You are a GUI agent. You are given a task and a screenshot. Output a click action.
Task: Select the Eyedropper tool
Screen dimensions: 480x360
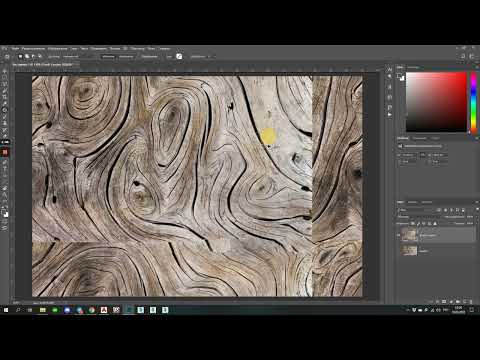pos(5,103)
